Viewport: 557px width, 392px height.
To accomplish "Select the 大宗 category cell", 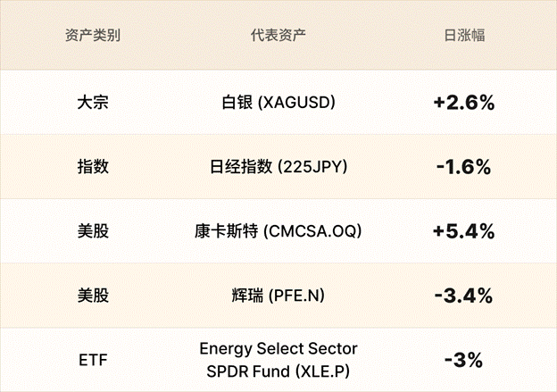I will click(93, 103).
